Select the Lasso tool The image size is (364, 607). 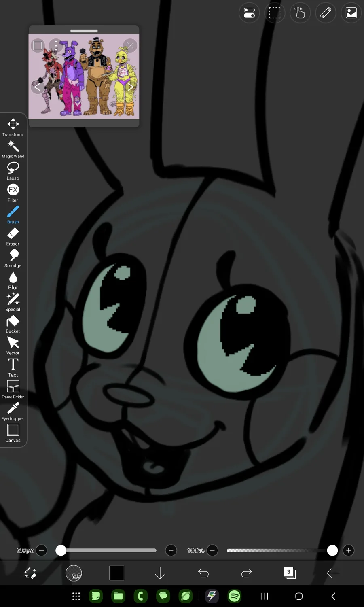click(x=13, y=171)
